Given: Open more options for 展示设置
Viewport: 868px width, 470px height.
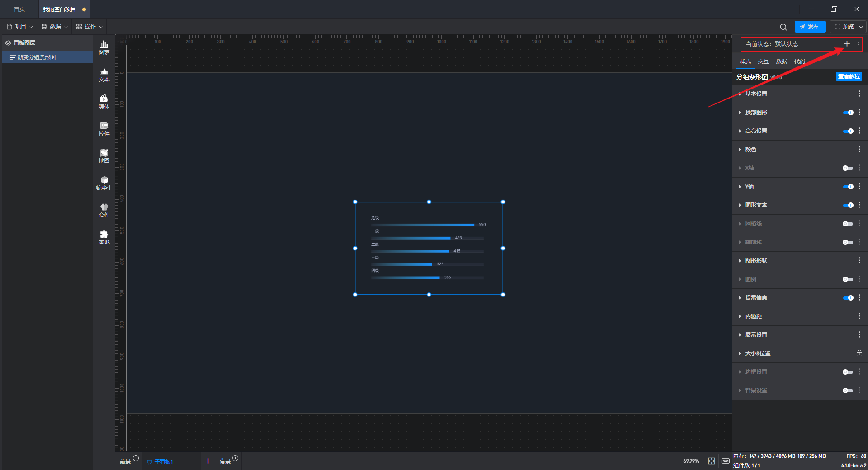Looking at the screenshot, I should (x=859, y=334).
